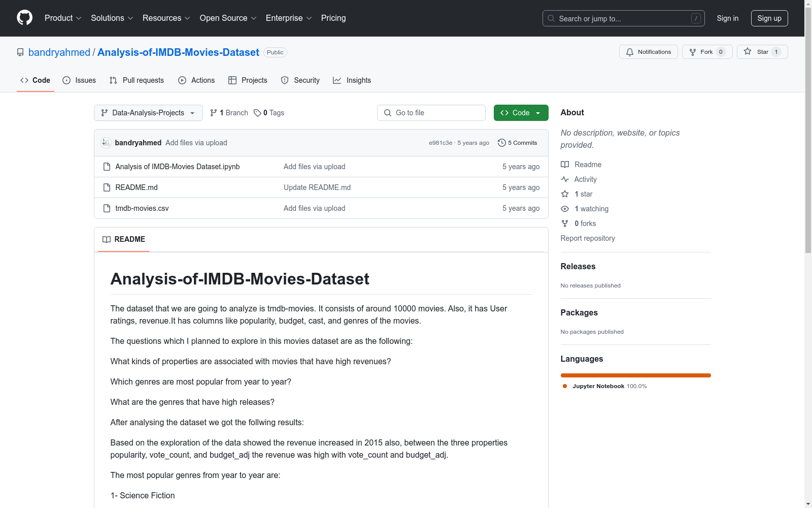
Task: Click the bell icon in Notifications
Action: click(630, 52)
